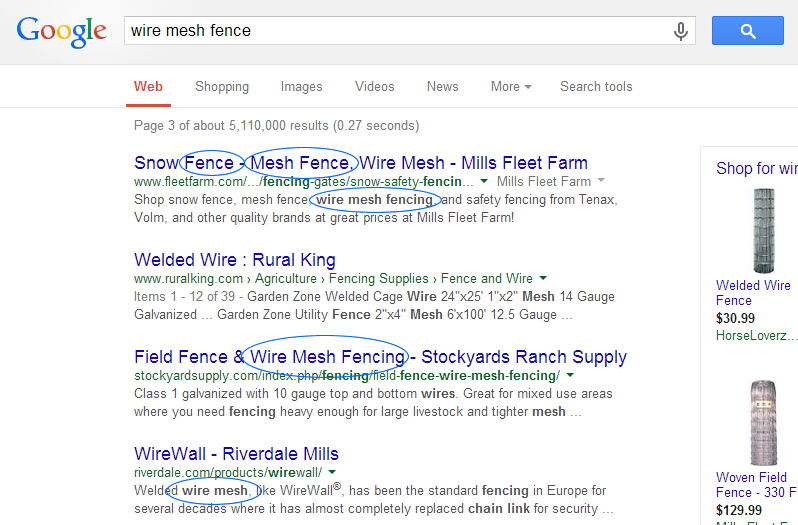
Task: Open WireWall - Riverdale Mills result
Action: pos(236,454)
